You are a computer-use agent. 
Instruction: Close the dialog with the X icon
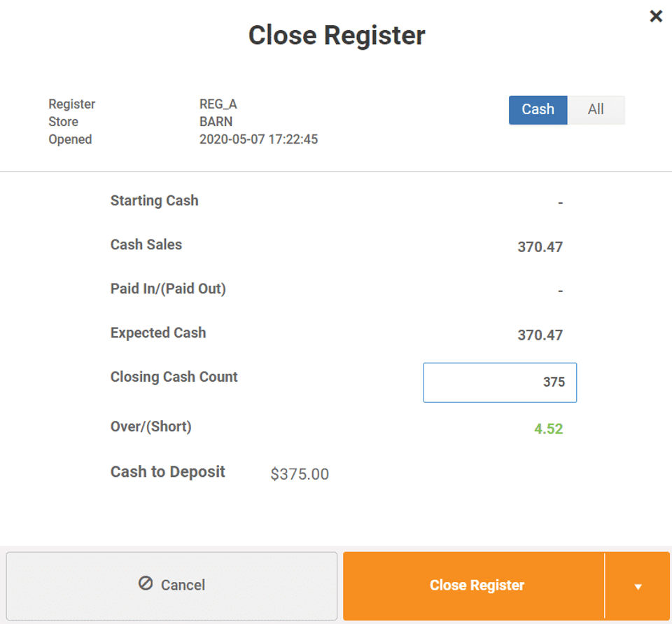coord(656,16)
